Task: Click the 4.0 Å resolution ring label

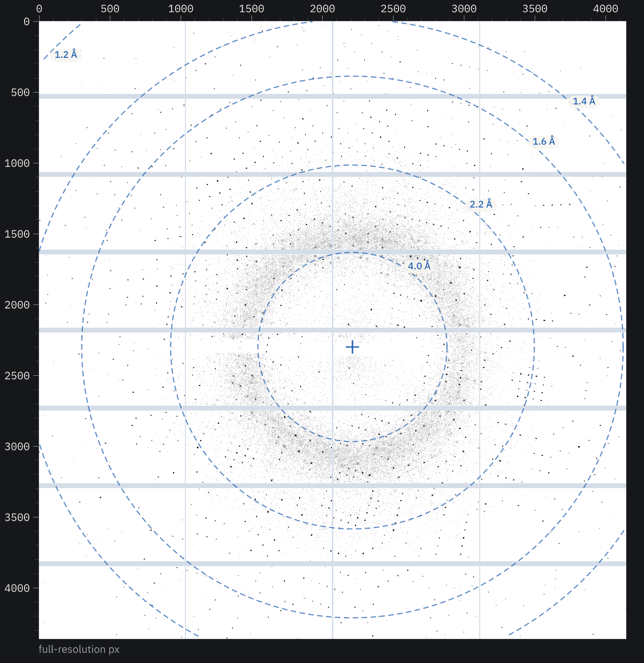Action: coord(419,266)
